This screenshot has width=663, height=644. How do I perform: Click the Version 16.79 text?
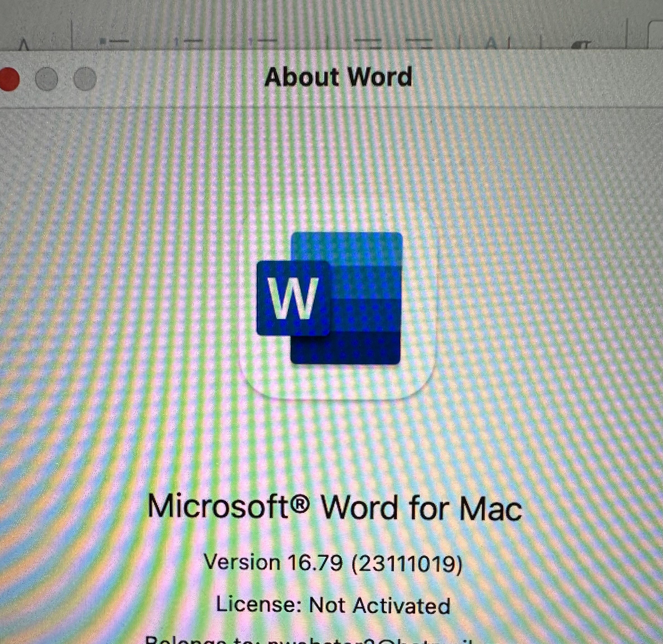click(273, 563)
